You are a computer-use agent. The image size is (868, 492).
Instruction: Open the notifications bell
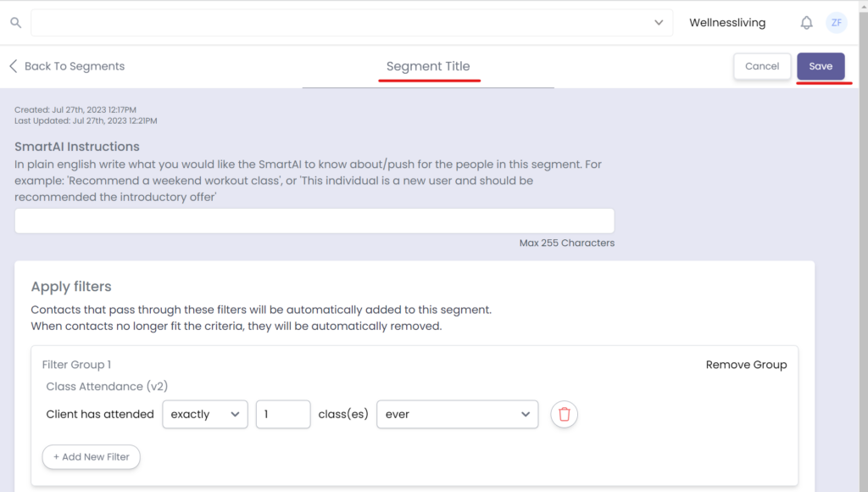[x=806, y=23]
